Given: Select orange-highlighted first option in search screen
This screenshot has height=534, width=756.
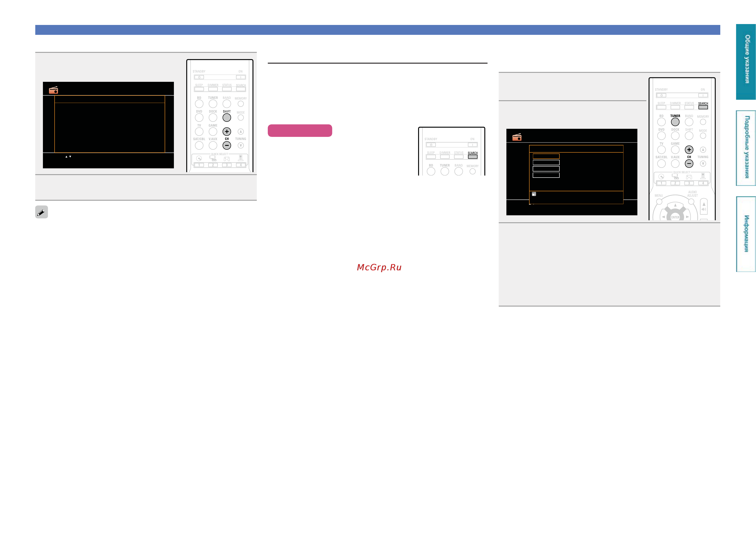Looking at the screenshot, I should 546,156.
